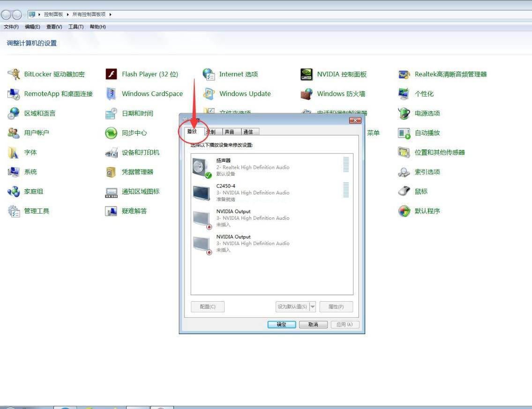Open the Windows Update icon
Viewport: 532px width, 409px height.
pyautogui.click(x=209, y=94)
